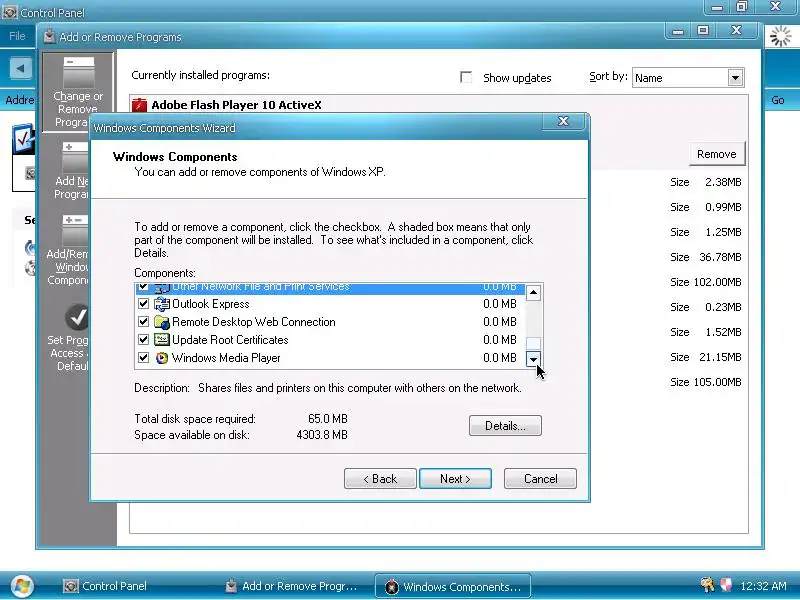This screenshot has height=600, width=800.
Task: Click Remove for Adobe Flash Player
Action: coord(717,154)
